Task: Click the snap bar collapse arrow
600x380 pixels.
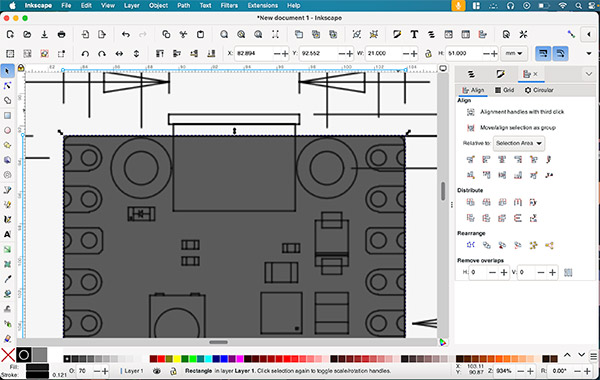Action: click(x=589, y=34)
